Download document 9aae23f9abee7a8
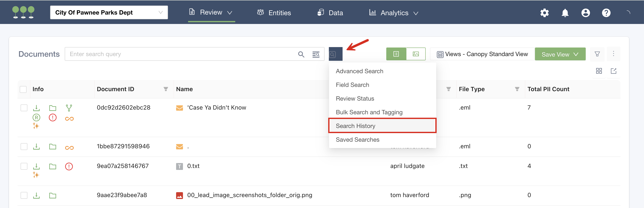Screen dimensions: 644x208 click(36, 195)
